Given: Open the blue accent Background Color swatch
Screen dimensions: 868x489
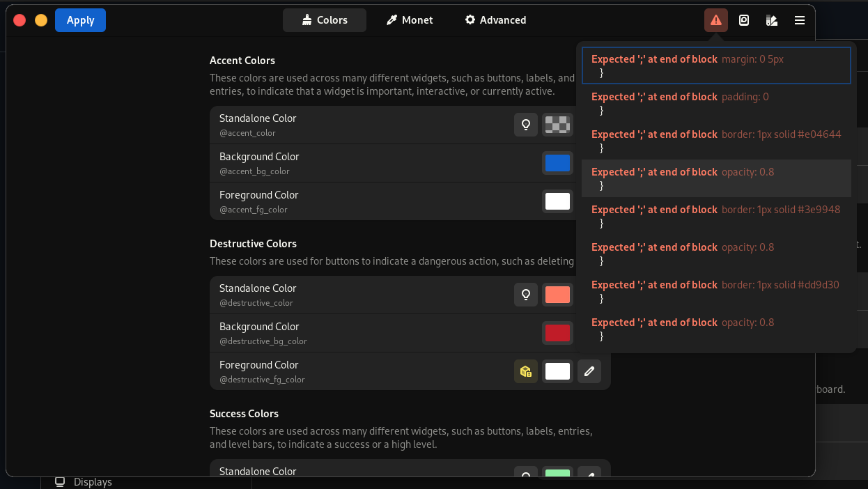Looking at the screenshot, I should tap(557, 163).
